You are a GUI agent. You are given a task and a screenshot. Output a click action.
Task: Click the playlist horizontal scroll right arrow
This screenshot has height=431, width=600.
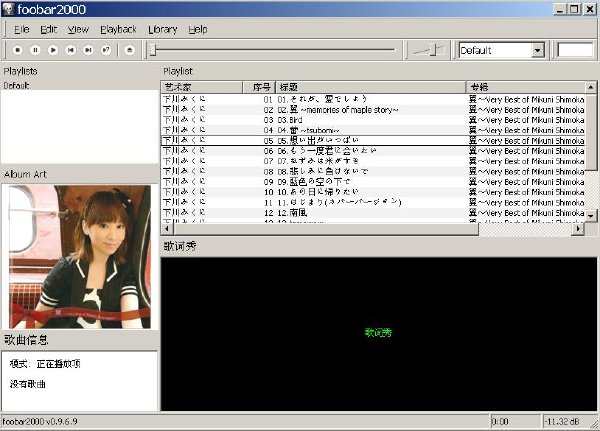click(x=578, y=229)
